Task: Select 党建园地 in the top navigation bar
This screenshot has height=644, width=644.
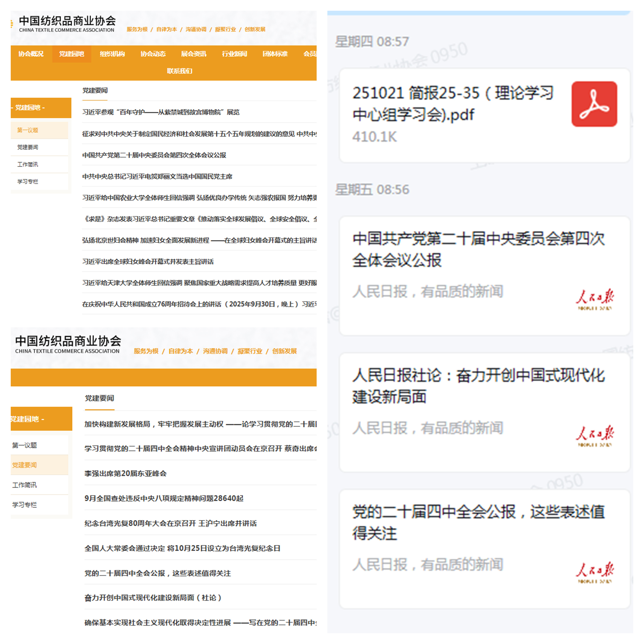Action: 71,54
